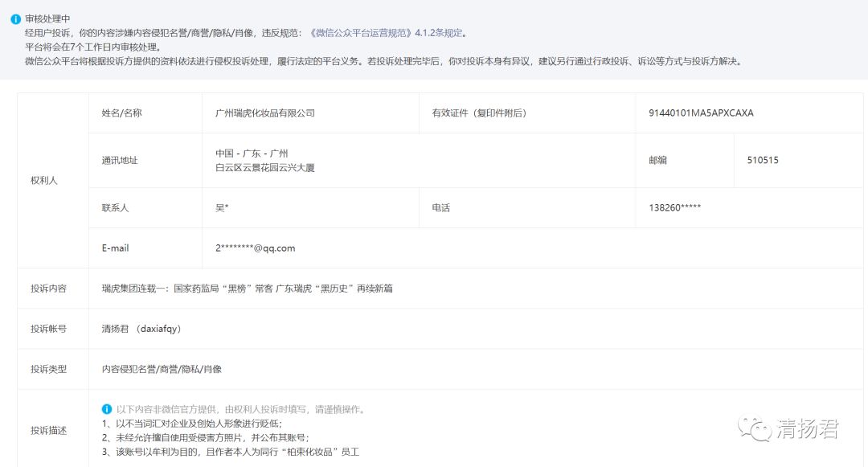This screenshot has height=467, width=868.
Task: Click the 电话 label
Action: click(x=441, y=208)
